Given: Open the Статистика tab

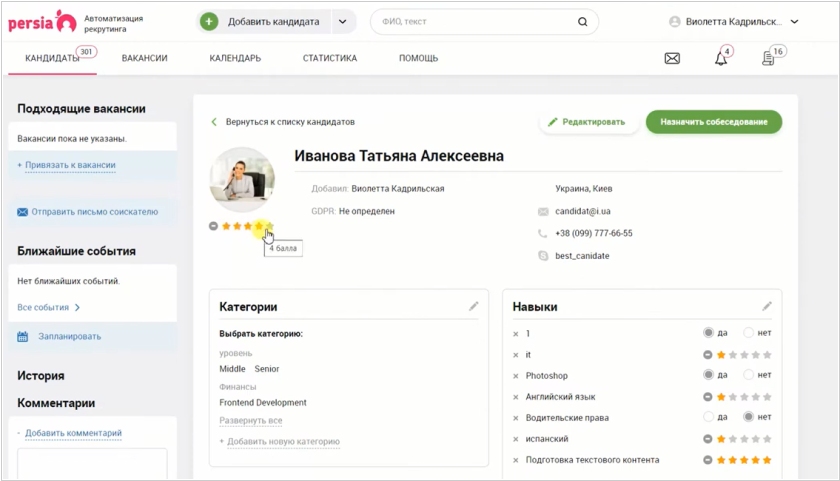Looking at the screenshot, I should (x=329, y=58).
